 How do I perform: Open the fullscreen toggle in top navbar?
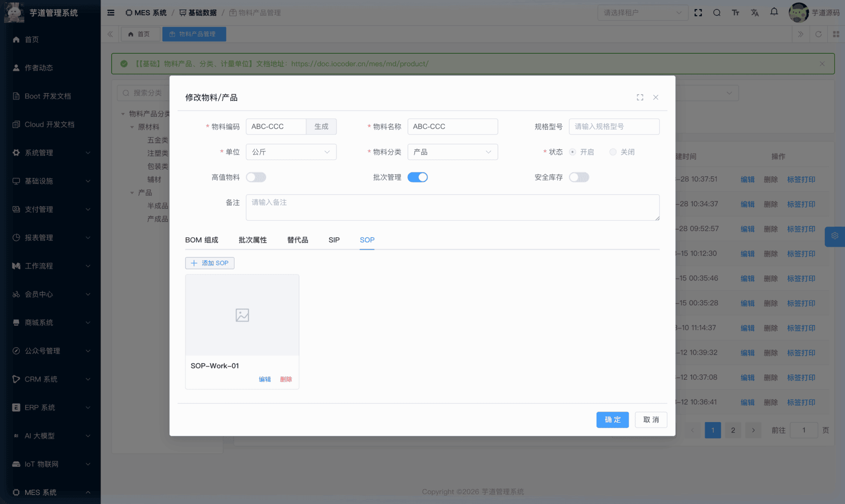click(x=698, y=13)
